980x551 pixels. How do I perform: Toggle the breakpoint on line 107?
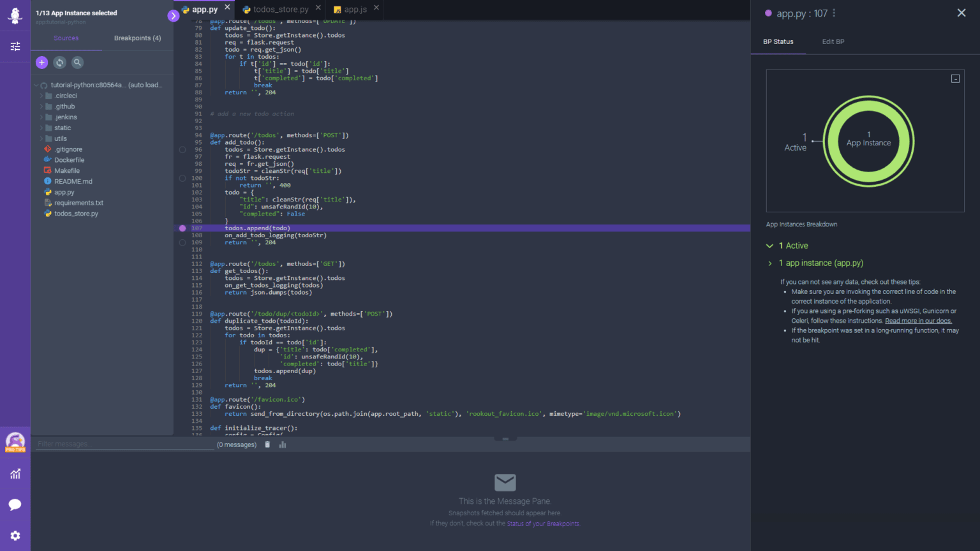[x=182, y=228]
